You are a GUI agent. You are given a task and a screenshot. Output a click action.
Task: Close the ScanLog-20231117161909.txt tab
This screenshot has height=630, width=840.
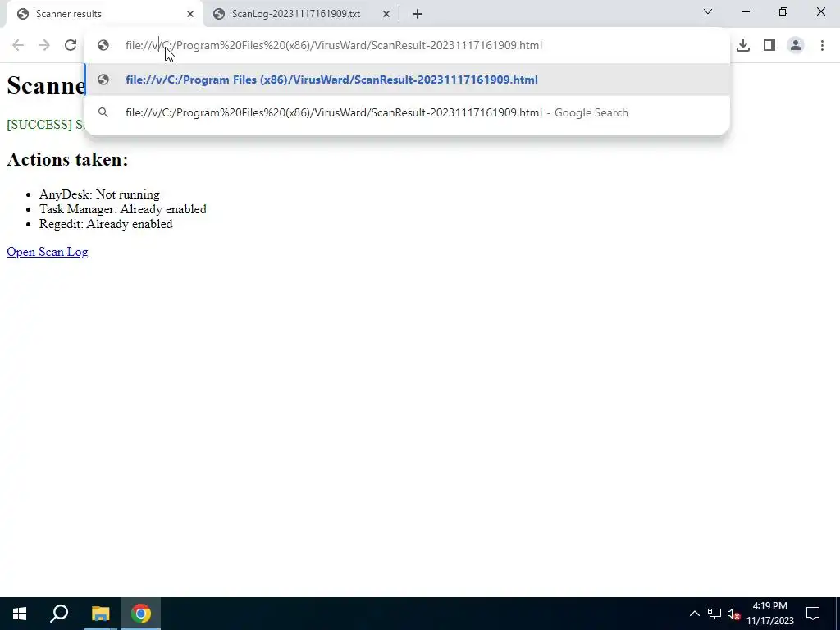386,14
